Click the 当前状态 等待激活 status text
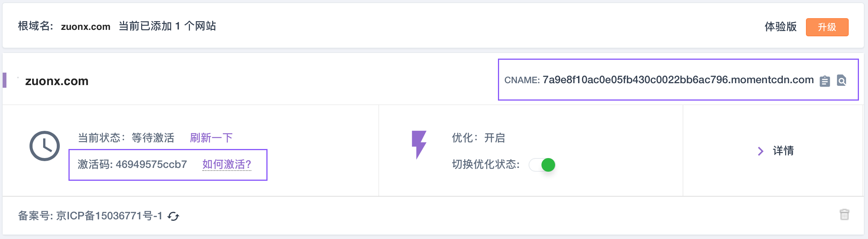The width and height of the screenshot is (868, 239). point(126,138)
